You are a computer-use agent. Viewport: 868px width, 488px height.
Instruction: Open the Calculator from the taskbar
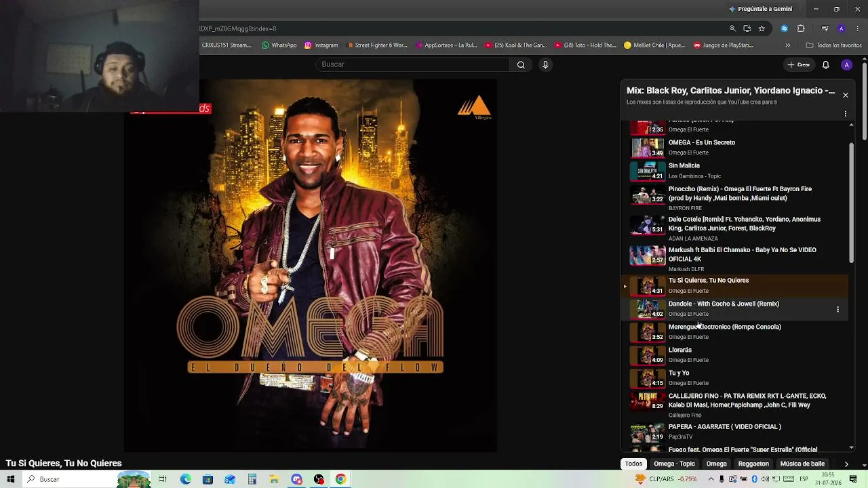tap(252, 479)
